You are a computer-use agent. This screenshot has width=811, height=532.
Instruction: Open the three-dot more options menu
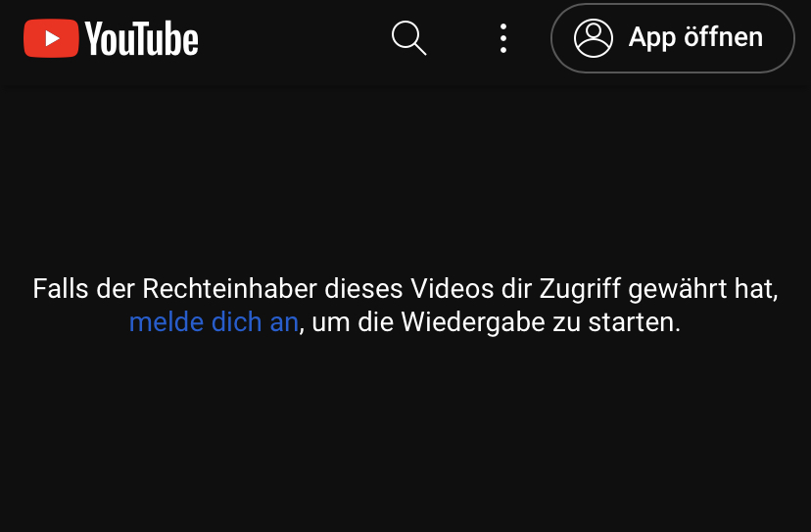point(503,38)
